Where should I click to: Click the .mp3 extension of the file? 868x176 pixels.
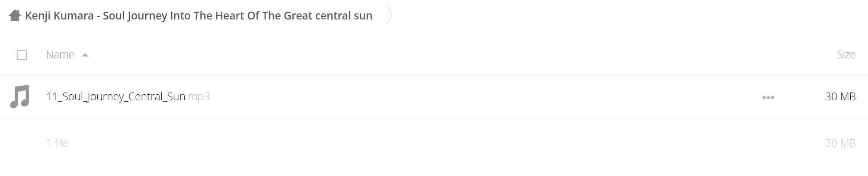pyautogui.click(x=198, y=97)
